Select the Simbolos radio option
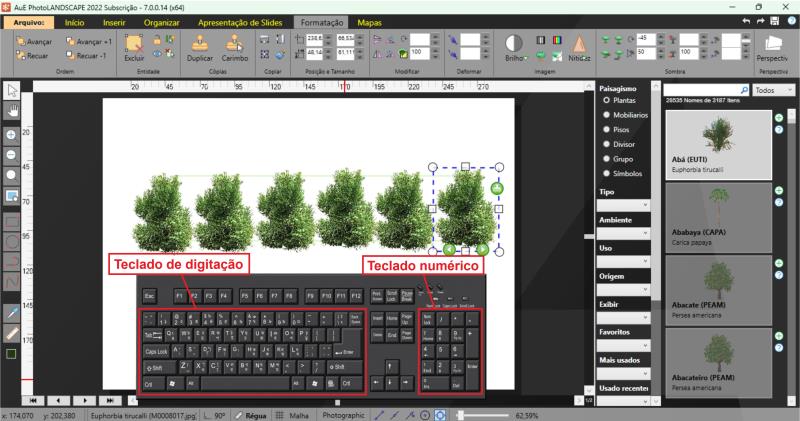The width and height of the screenshot is (800, 421). (x=607, y=174)
